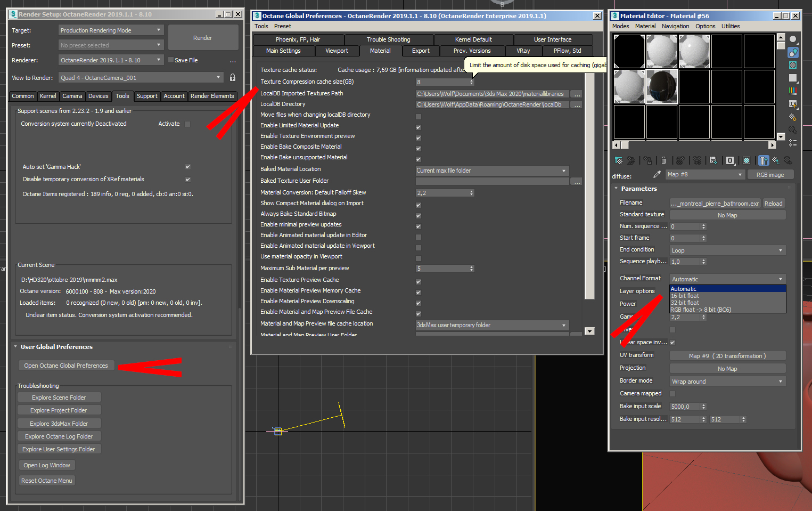Click the eyedropper next to diffuse
The height and width of the screenshot is (511, 812).
657,174
